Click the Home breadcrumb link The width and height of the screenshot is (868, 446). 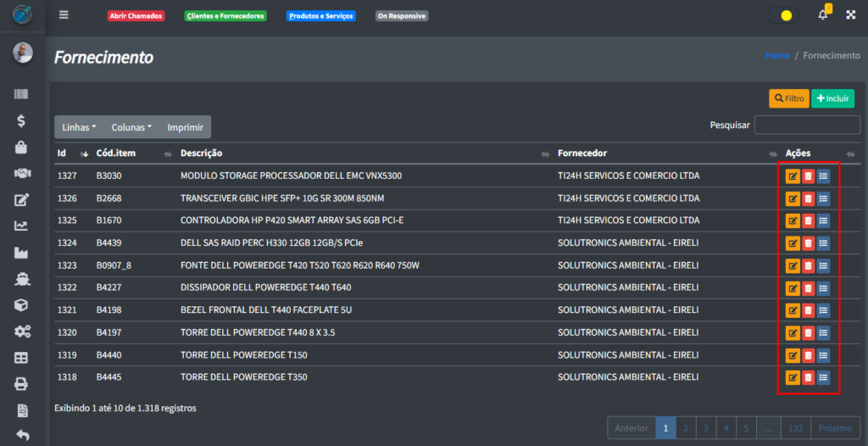tap(776, 55)
